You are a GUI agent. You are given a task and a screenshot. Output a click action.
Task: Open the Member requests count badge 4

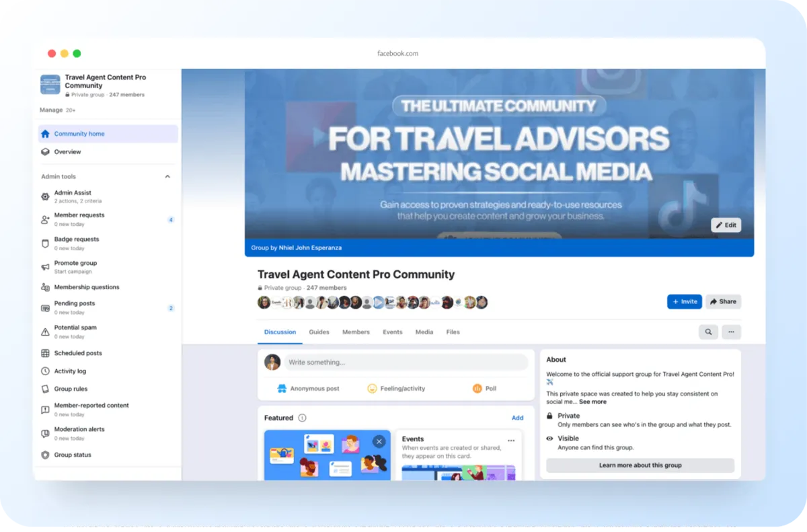point(171,220)
